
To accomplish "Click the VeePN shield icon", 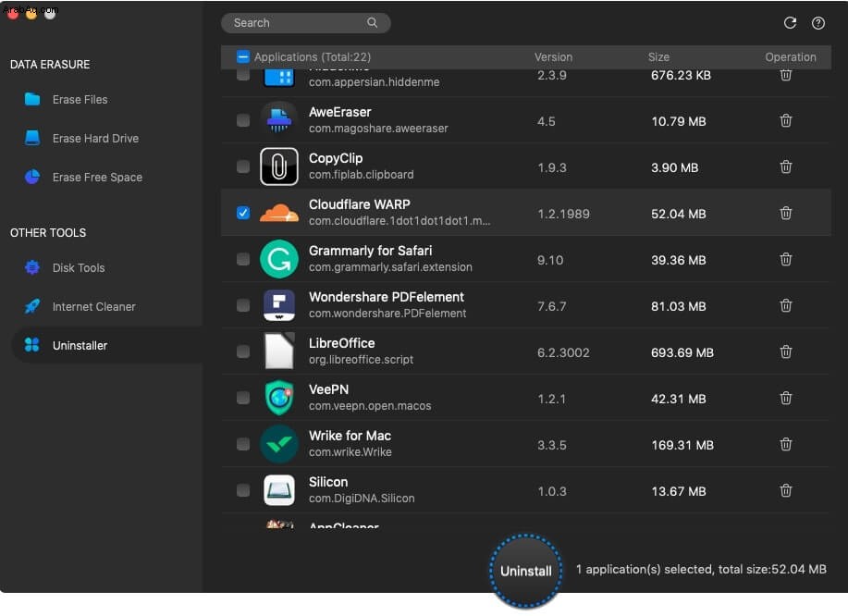I will (279, 398).
